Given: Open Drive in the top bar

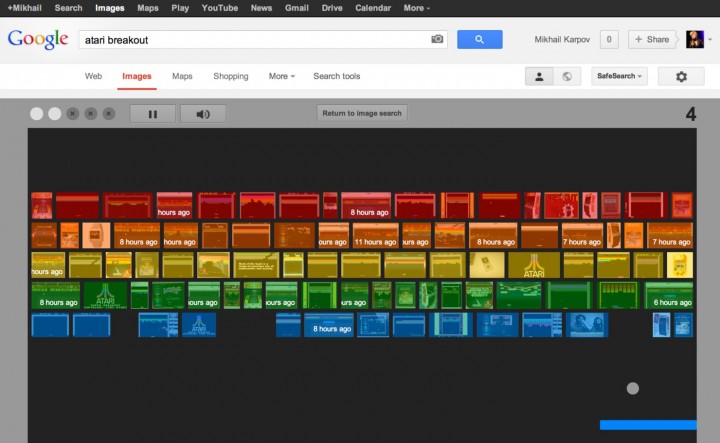Looking at the screenshot, I should tap(332, 8).
